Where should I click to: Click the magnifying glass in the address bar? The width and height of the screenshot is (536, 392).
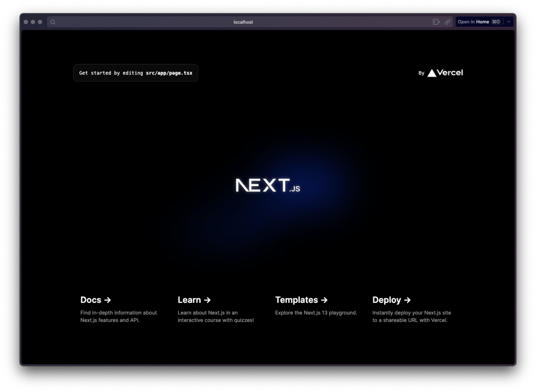click(52, 22)
